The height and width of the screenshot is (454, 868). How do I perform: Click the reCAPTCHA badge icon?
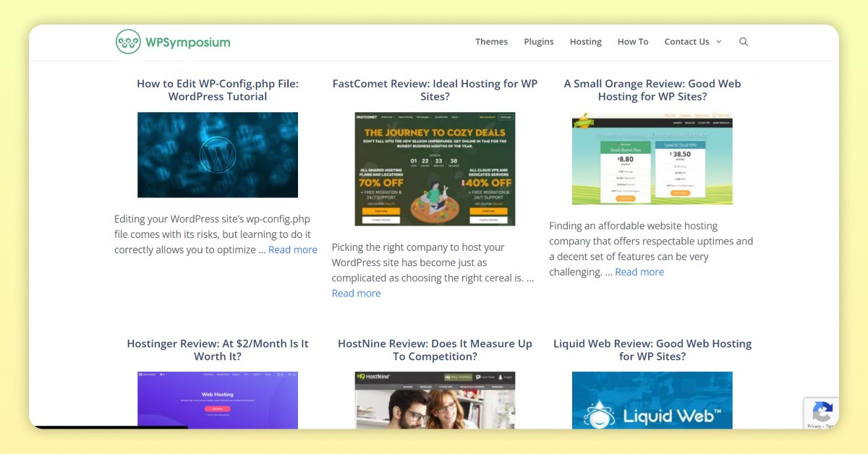point(822,413)
